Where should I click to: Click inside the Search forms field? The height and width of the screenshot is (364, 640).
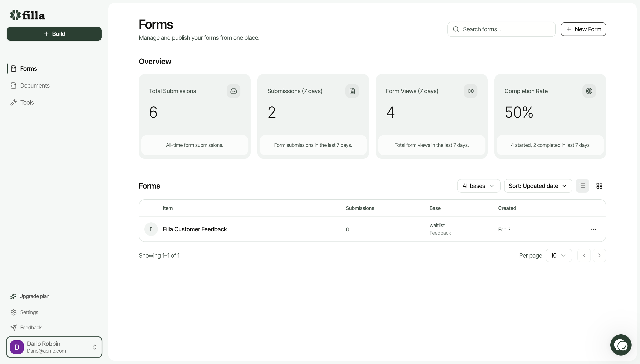pos(501,29)
